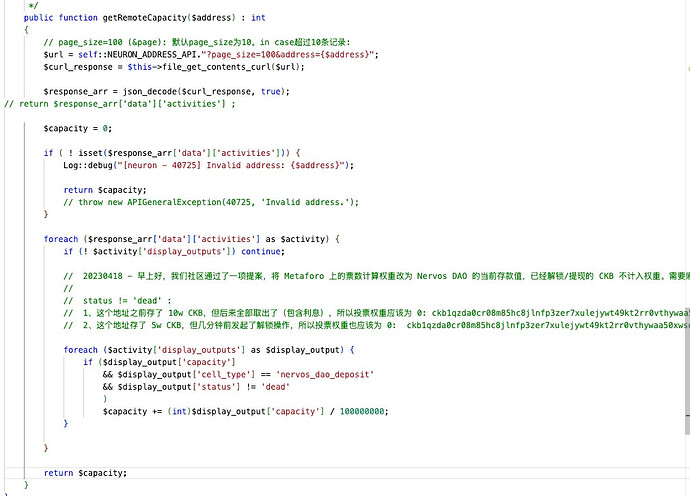Click the $capacity = 0 assignment
This screenshot has width=690, height=496.
click(x=78, y=128)
